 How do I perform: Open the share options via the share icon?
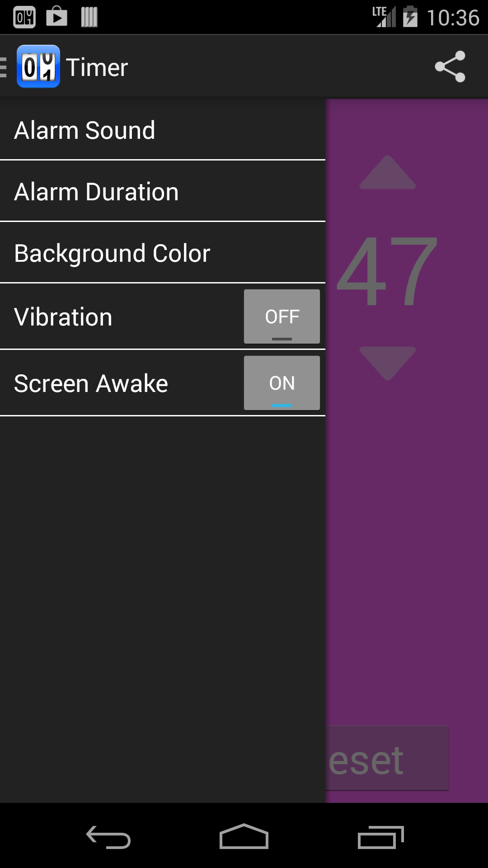[x=450, y=67]
